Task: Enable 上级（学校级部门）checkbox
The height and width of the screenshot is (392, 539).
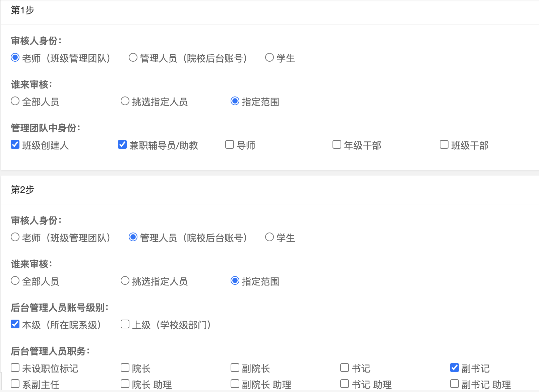Action: 125,324
